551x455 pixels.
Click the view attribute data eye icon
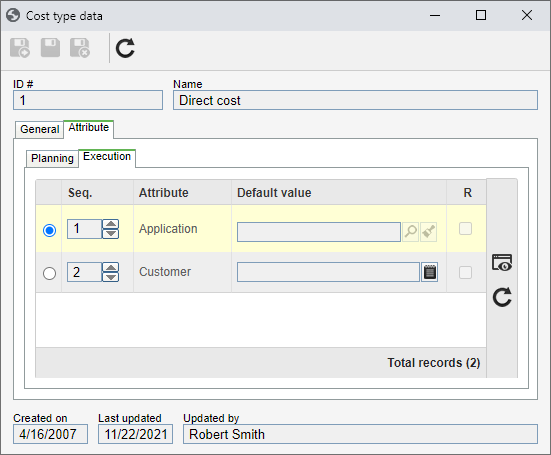pos(502,263)
